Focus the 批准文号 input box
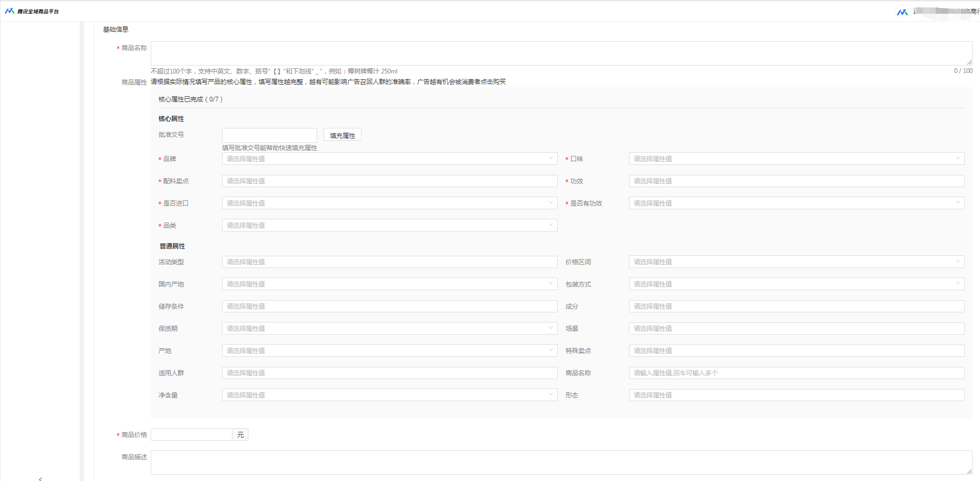The width and height of the screenshot is (980, 481). (269, 135)
